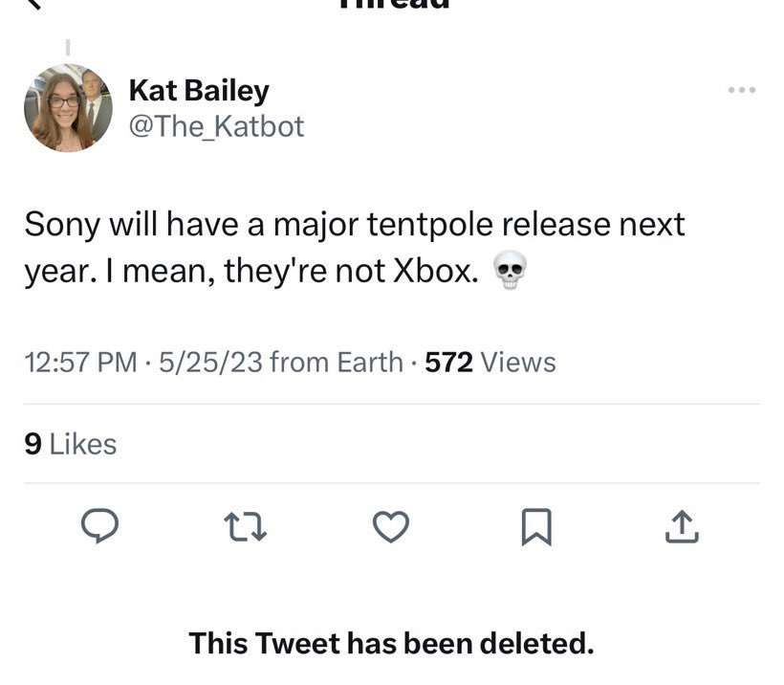The image size is (784, 685).
Task: View the 572 Views analytics
Action: pyautogui.click(x=490, y=362)
